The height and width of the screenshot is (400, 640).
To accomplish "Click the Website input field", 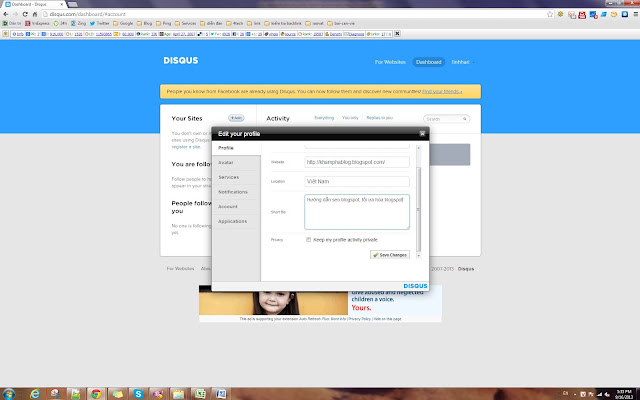I will click(x=357, y=162).
